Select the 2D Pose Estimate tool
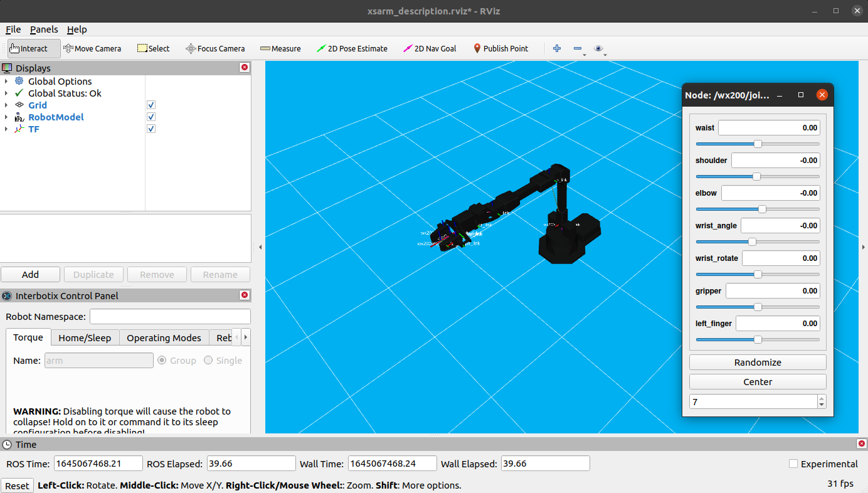The image size is (868, 493). point(352,48)
